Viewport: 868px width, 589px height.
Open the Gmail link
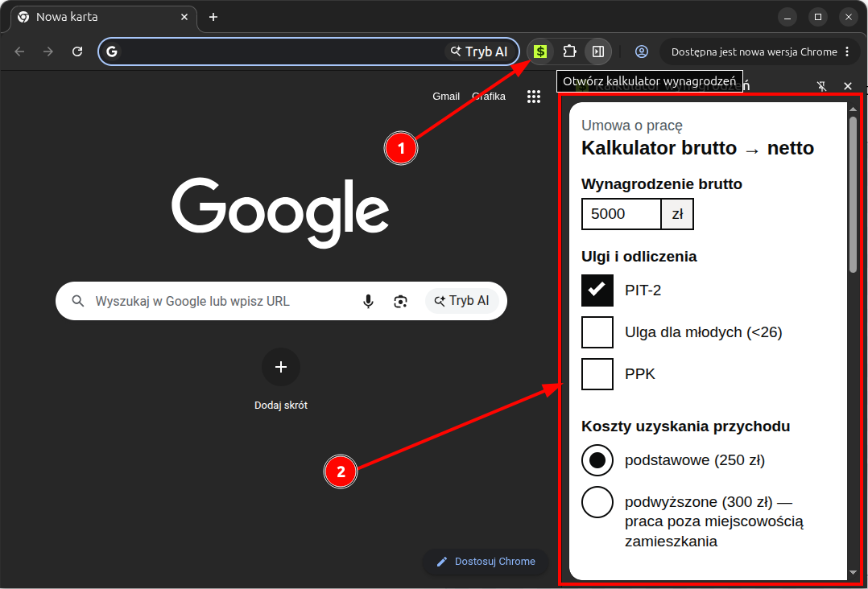point(445,97)
